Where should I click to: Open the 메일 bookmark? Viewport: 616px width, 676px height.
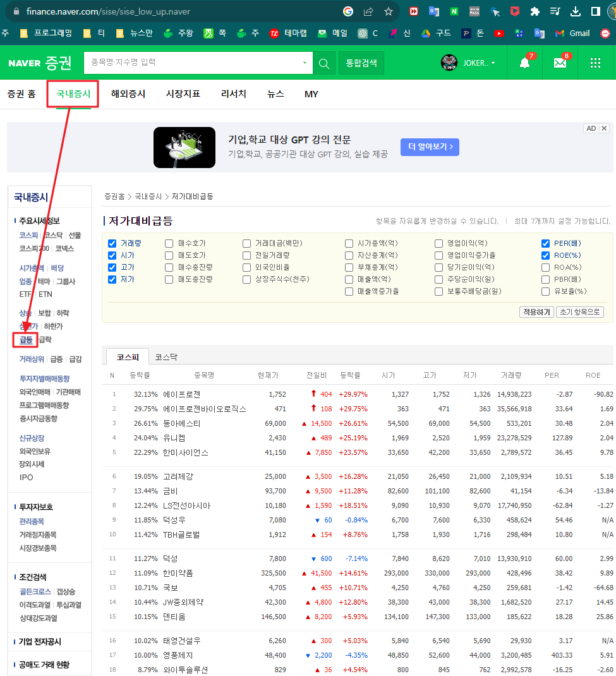(332, 33)
